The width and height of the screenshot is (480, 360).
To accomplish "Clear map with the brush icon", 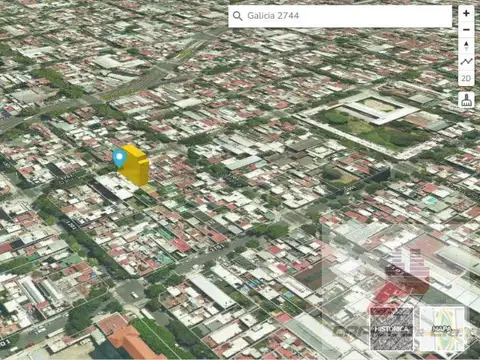I will 466,100.
